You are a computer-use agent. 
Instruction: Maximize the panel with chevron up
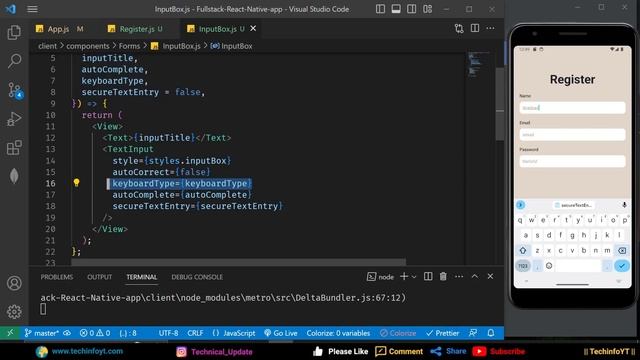click(x=475, y=277)
